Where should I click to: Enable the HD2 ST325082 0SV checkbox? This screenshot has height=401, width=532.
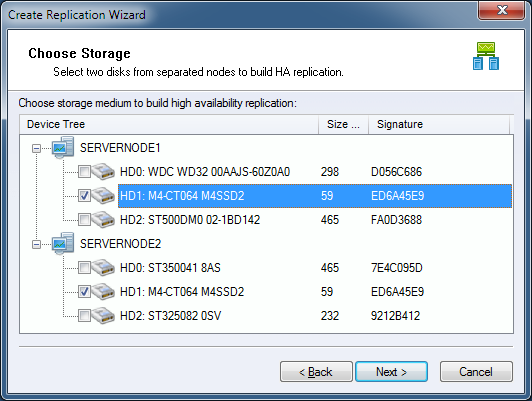(x=84, y=316)
